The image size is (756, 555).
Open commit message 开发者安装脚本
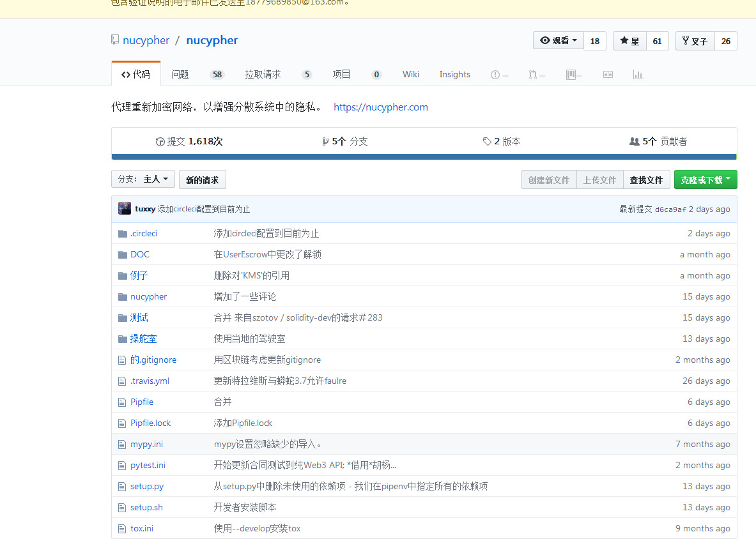[x=245, y=507]
